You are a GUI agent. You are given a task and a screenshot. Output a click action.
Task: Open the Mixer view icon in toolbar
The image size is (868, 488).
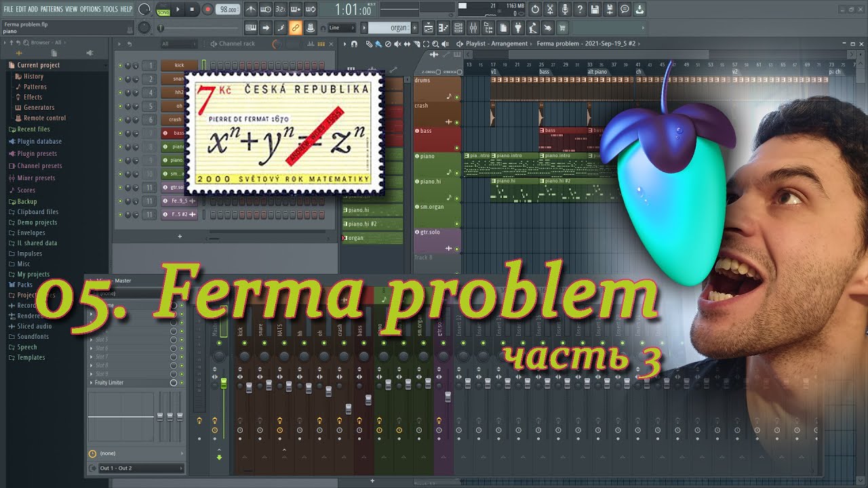(x=473, y=28)
